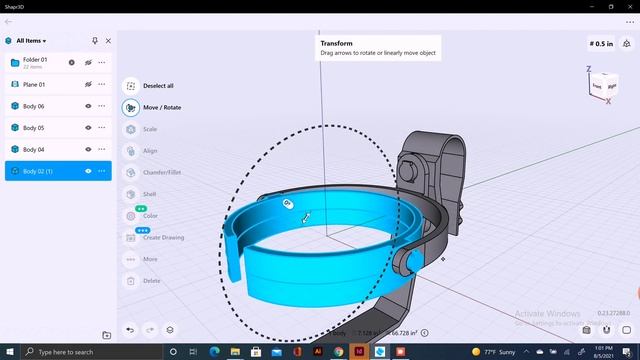640x360 pixels.
Task: Select the Shell tool icon
Action: [x=131, y=194]
